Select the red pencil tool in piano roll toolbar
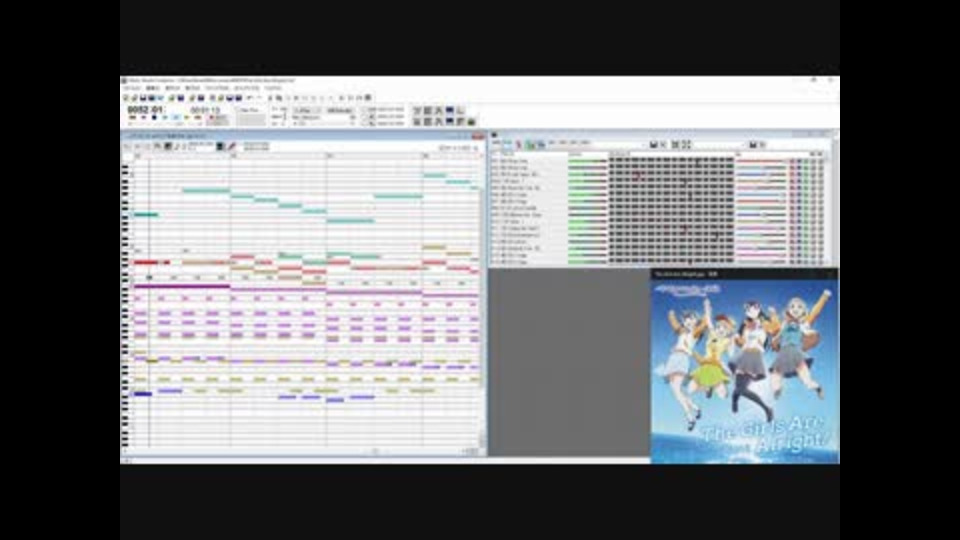960x540 pixels. (231, 146)
